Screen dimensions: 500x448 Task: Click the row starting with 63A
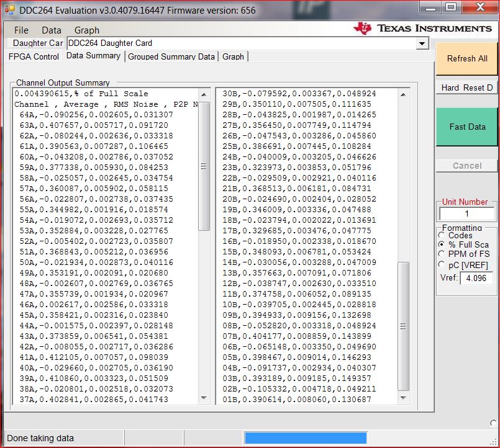pyautogui.click(x=94, y=125)
